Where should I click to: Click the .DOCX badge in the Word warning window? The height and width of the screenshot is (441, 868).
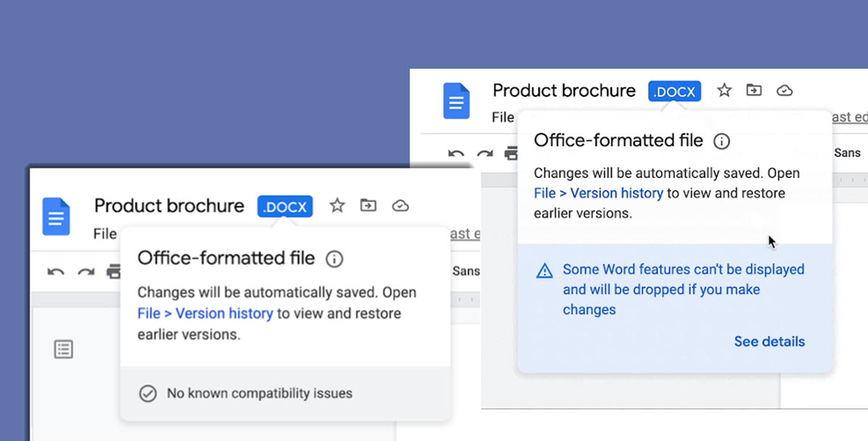point(674,91)
